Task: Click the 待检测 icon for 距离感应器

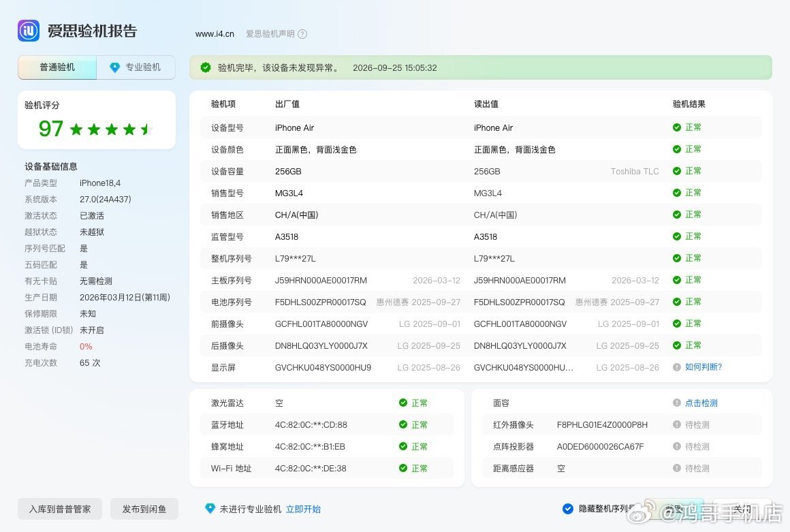Action: click(x=677, y=468)
